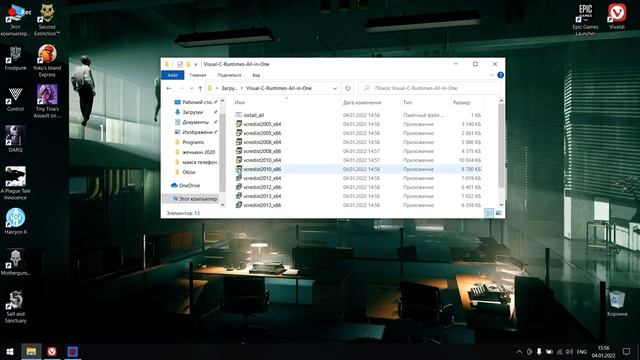Launch Salt and Sanctuary shortcut
Screen dimensions: 640x360
(x=16, y=307)
